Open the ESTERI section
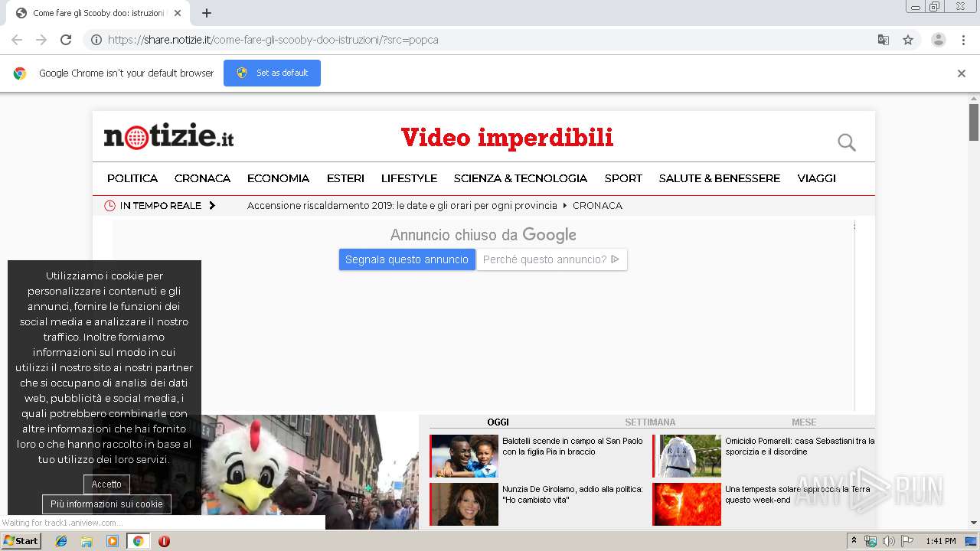The width and height of the screenshot is (980, 551). click(345, 178)
